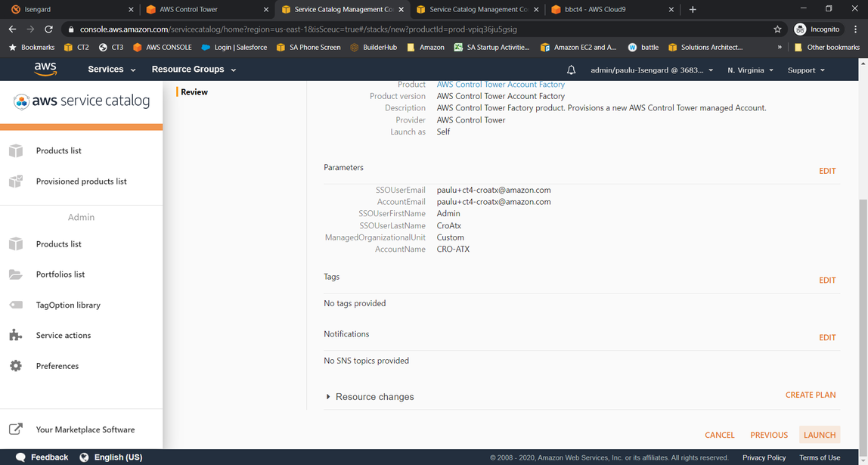Select the Review step in the wizard

194,92
